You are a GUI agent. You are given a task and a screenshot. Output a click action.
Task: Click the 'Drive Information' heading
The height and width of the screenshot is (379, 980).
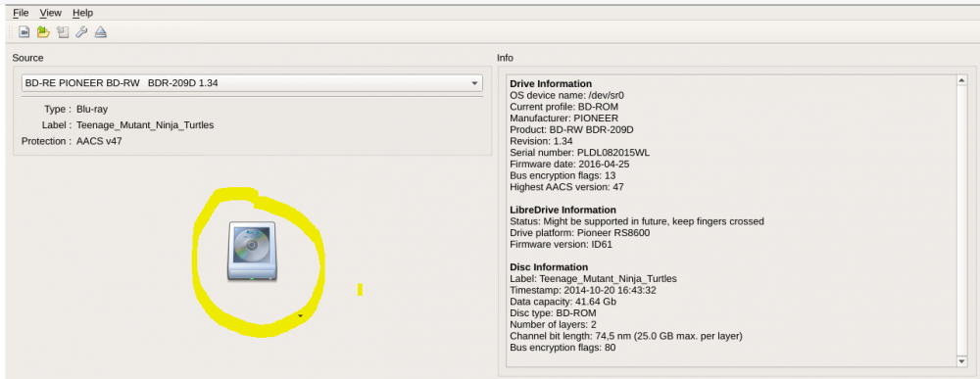pos(551,83)
